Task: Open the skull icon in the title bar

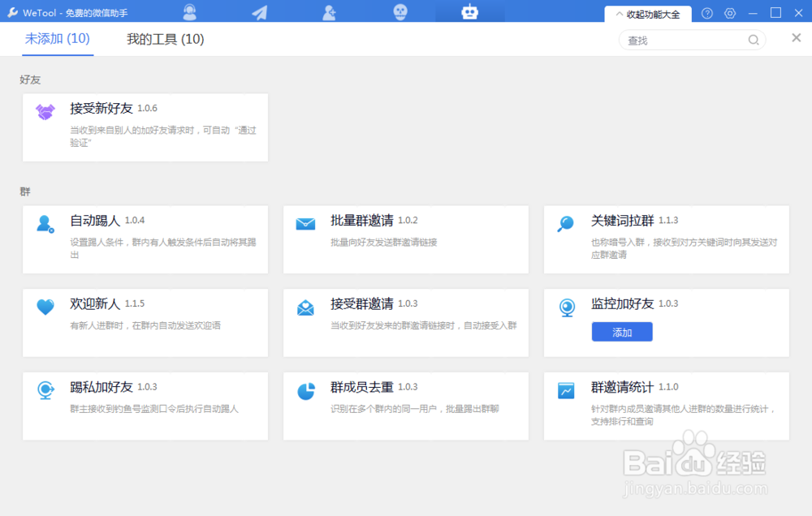Action: tap(400, 12)
